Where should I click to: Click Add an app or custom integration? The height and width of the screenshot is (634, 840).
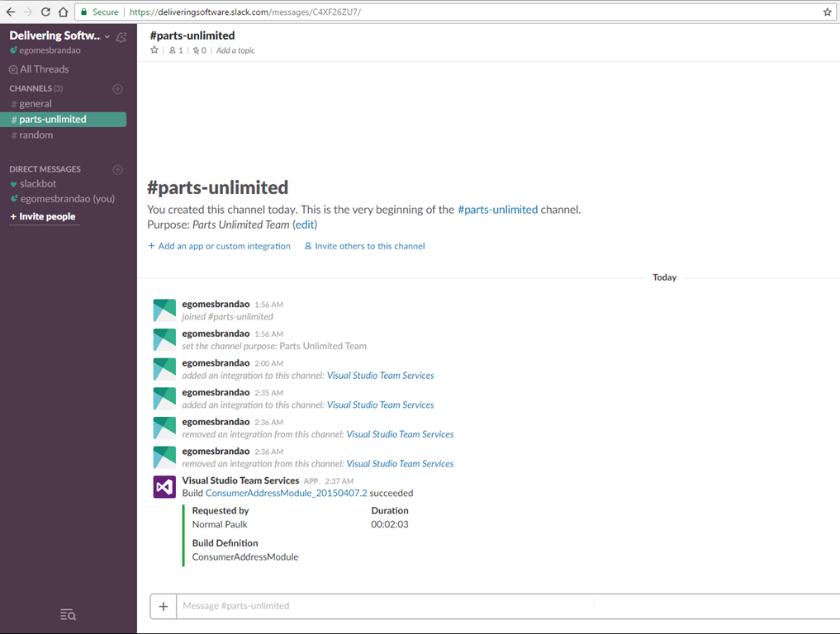pyautogui.click(x=219, y=246)
